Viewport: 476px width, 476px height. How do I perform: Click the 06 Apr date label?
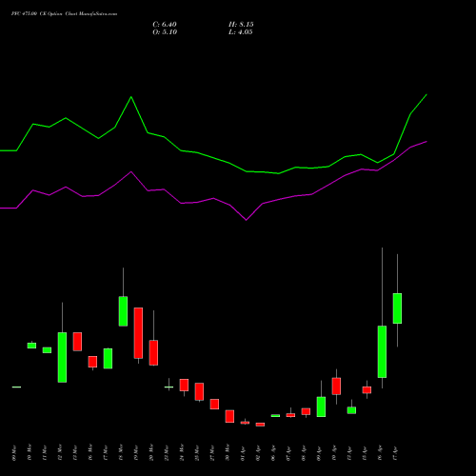click(273, 453)
